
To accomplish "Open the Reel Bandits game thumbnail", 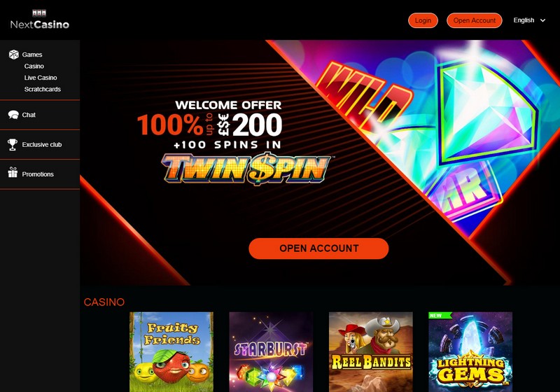I will click(371, 352).
